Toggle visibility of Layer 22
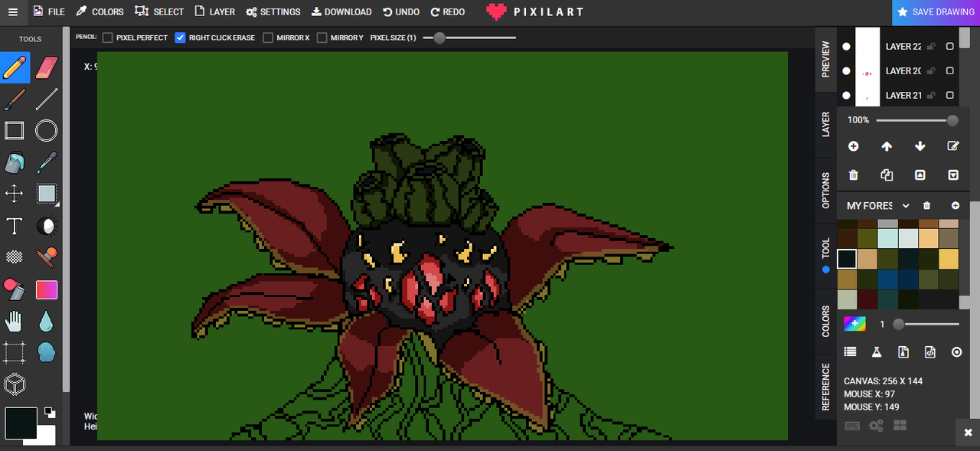This screenshot has width=980, height=451. [x=846, y=47]
